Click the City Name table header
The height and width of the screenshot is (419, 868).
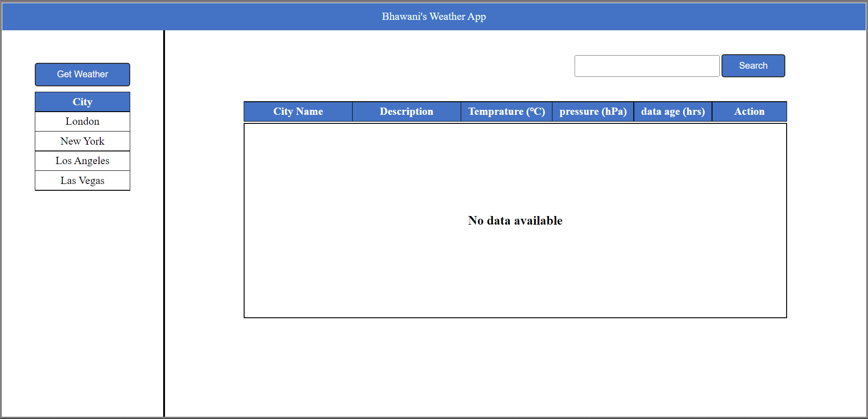coord(298,111)
